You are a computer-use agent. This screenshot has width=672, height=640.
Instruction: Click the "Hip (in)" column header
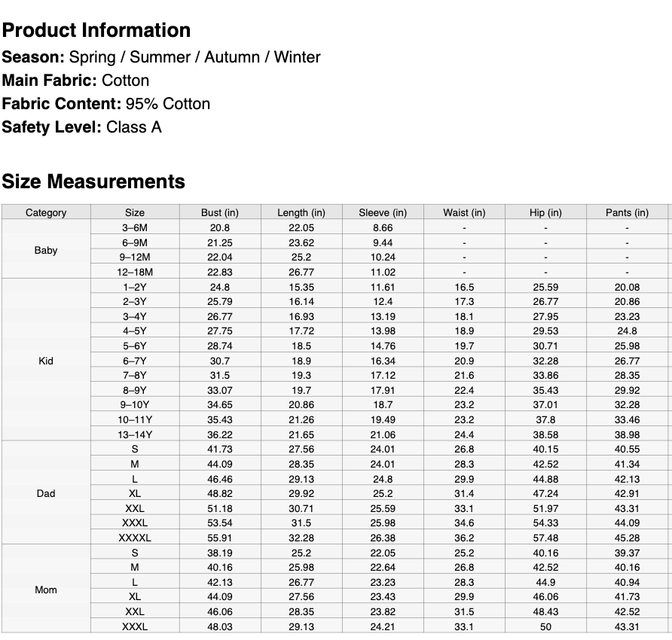545,212
